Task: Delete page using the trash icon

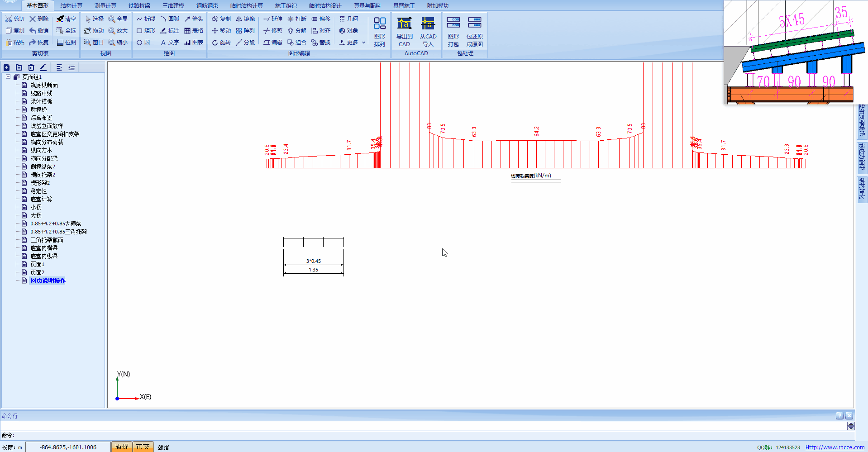Action: pyautogui.click(x=31, y=67)
